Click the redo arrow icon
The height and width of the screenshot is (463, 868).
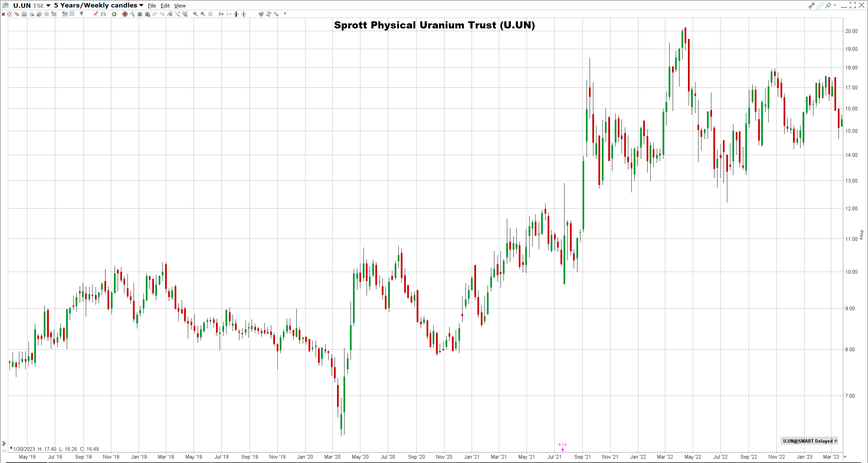[x=162, y=14]
